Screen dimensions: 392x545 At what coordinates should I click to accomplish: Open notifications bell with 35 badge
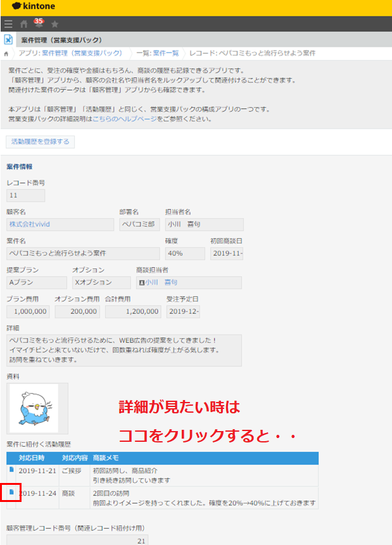[x=38, y=23]
